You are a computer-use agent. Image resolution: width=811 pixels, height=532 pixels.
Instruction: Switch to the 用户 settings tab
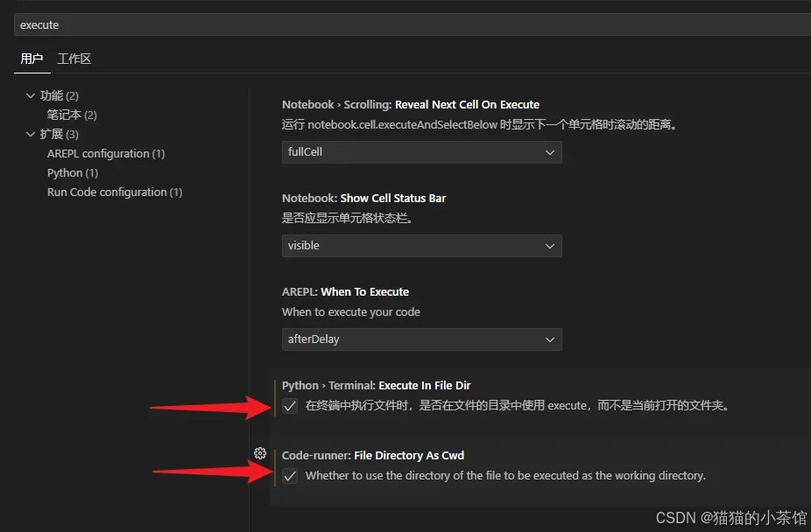pos(32,59)
